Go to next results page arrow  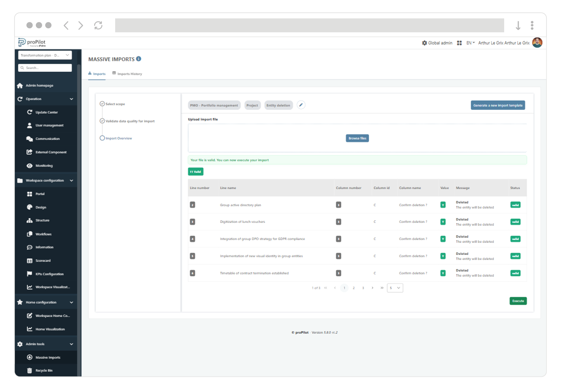(372, 288)
